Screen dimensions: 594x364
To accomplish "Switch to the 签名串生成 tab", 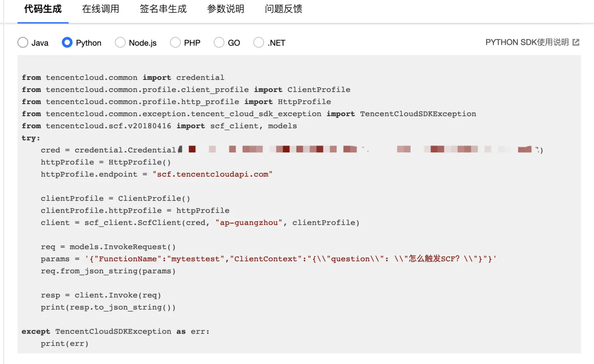I will [163, 9].
